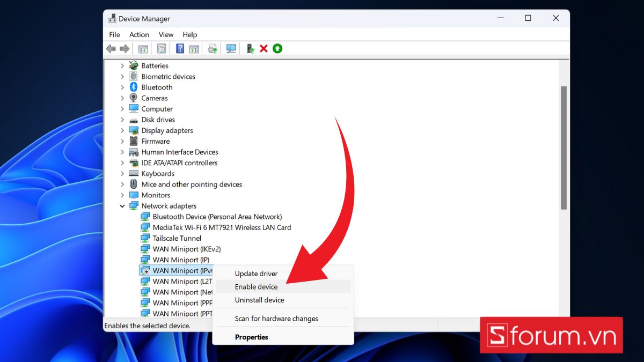Click the Biometric devices fingerprint icon

[x=134, y=77]
